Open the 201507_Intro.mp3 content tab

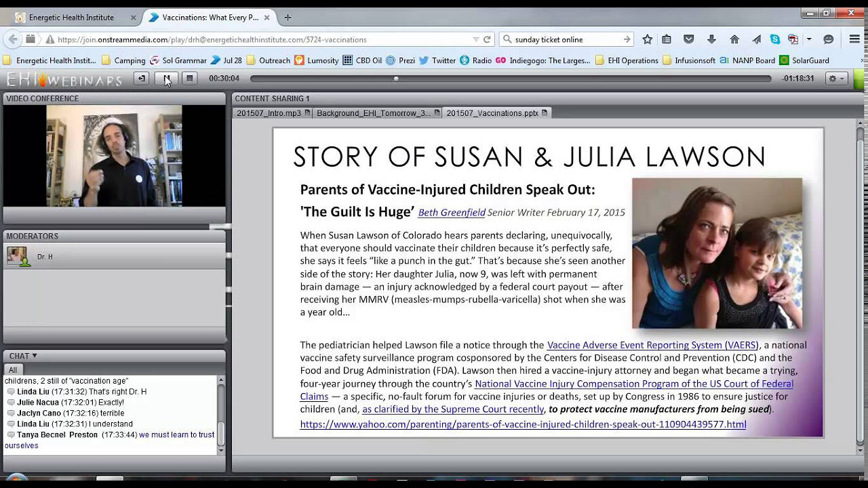coord(273,113)
